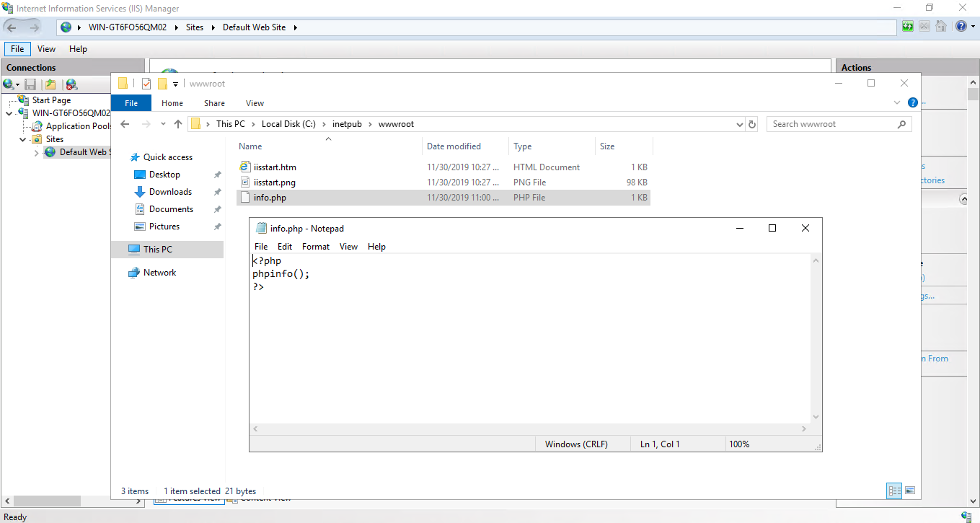
Task: Open Notepad Help menu
Action: 376,247
